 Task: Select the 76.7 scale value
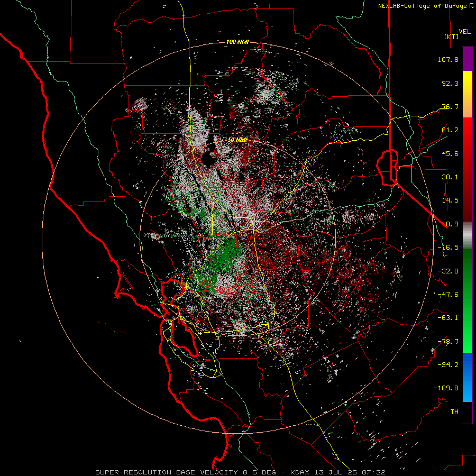pyautogui.click(x=450, y=106)
